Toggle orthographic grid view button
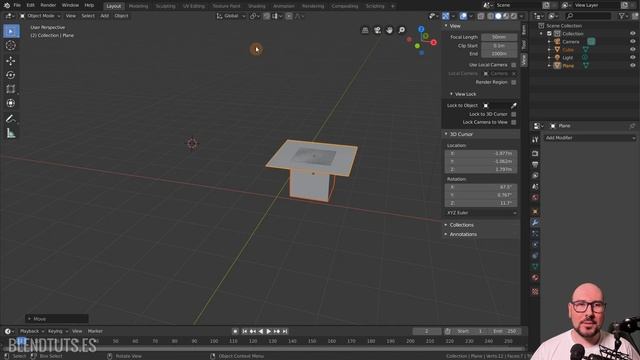The image size is (640, 360). [x=365, y=30]
